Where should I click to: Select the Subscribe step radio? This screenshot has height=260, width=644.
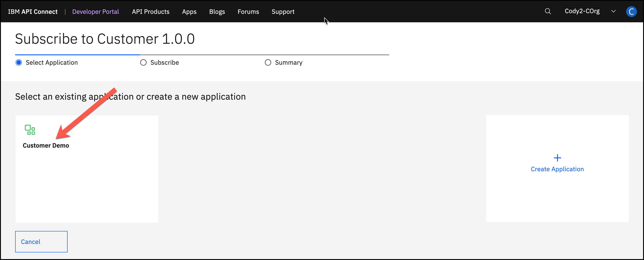[x=143, y=62]
